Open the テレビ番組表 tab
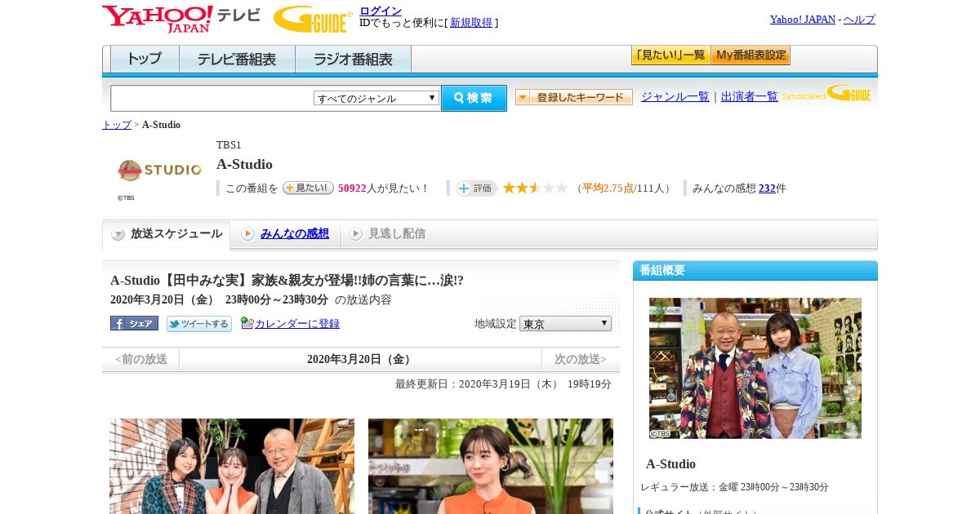This screenshot has width=980, height=514. coord(237,60)
